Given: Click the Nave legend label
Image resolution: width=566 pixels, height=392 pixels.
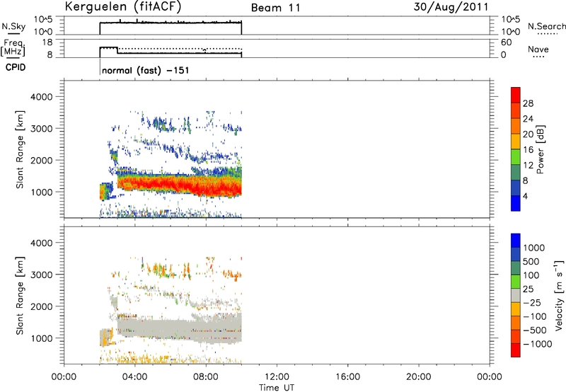Looking at the screenshot, I should pos(538,50).
